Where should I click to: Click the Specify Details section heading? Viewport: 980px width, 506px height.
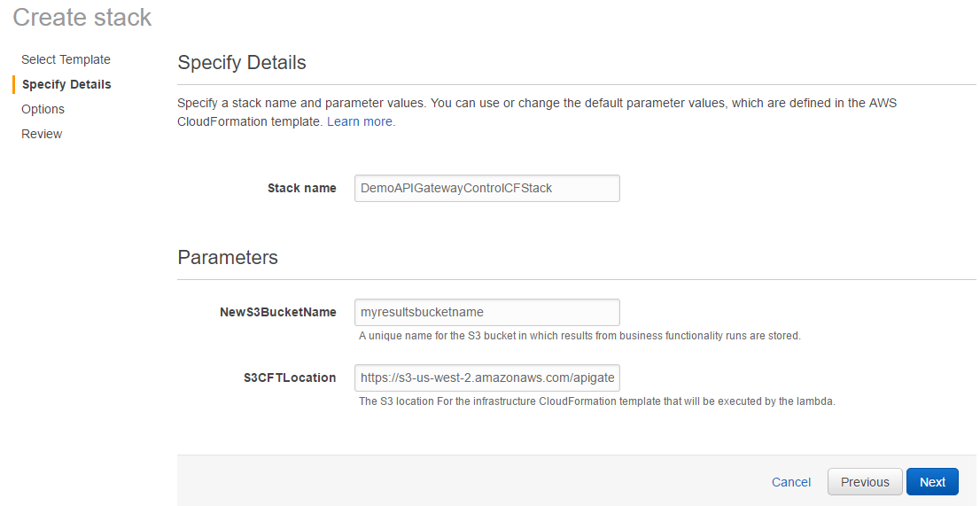(x=242, y=63)
